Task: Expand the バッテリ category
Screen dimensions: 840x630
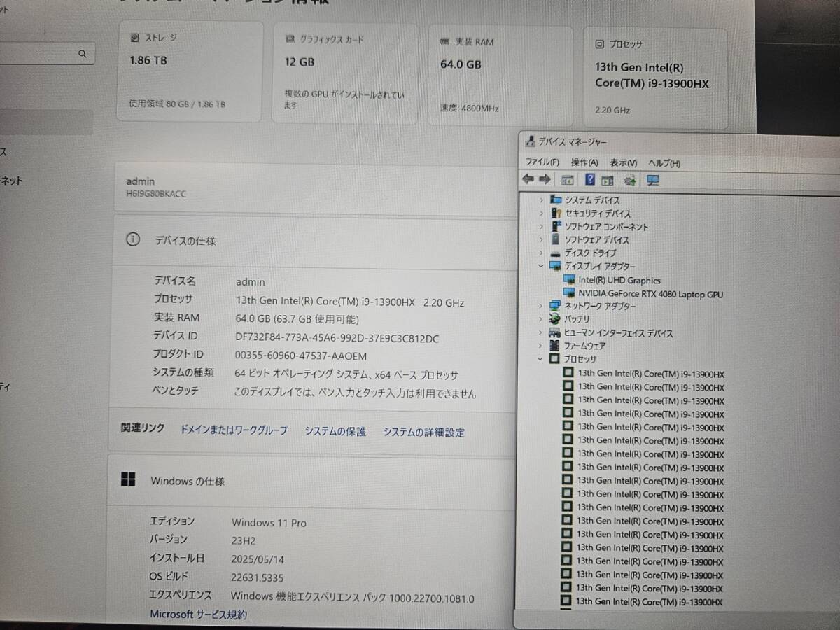Action: (540, 319)
